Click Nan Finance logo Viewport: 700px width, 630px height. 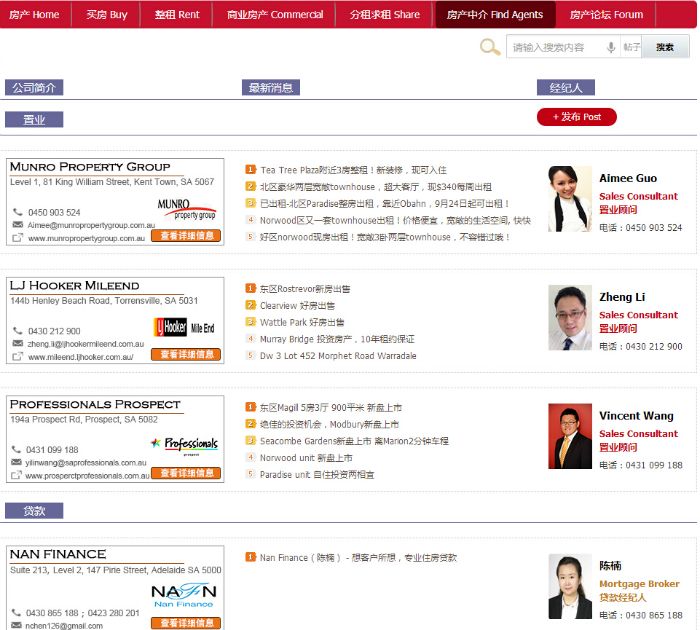(183, 596)
